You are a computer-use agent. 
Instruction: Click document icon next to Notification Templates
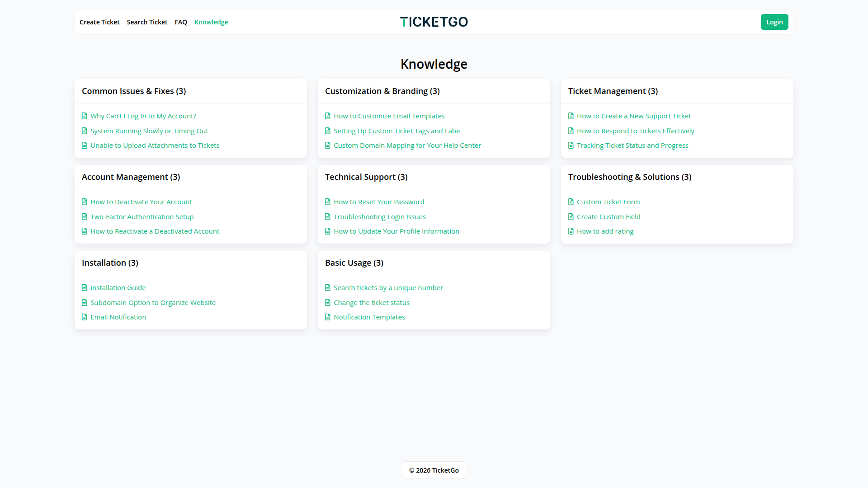(328, 317)
